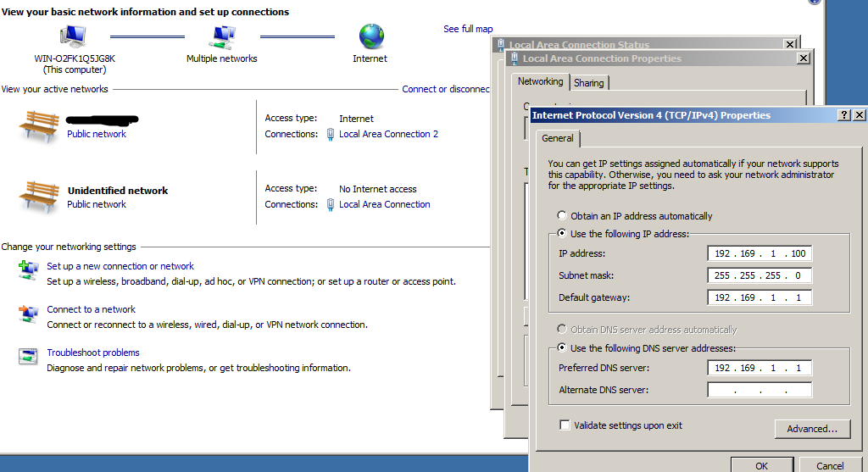
Task: Click the Multiple networks icon
Action: click(221, 37)
